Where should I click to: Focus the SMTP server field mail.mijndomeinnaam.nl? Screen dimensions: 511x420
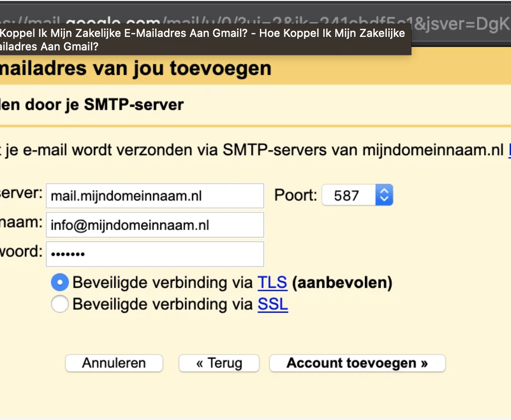click(155, 196)
